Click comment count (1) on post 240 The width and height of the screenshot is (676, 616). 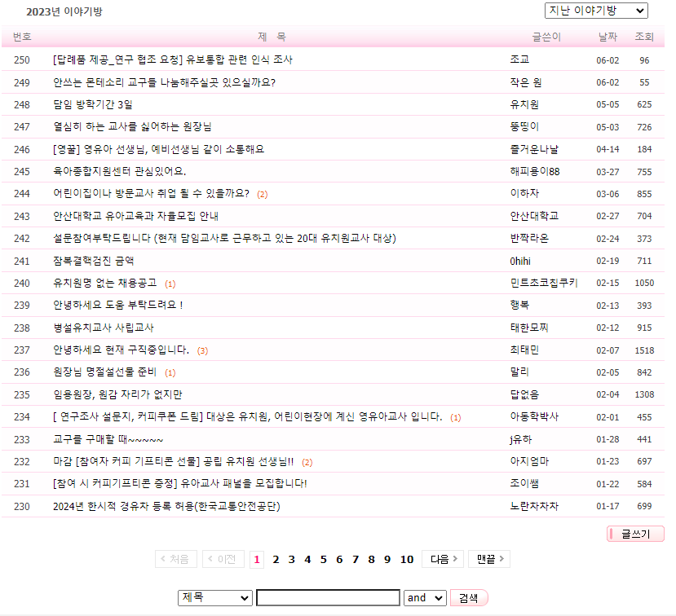(x=170, y=284)
